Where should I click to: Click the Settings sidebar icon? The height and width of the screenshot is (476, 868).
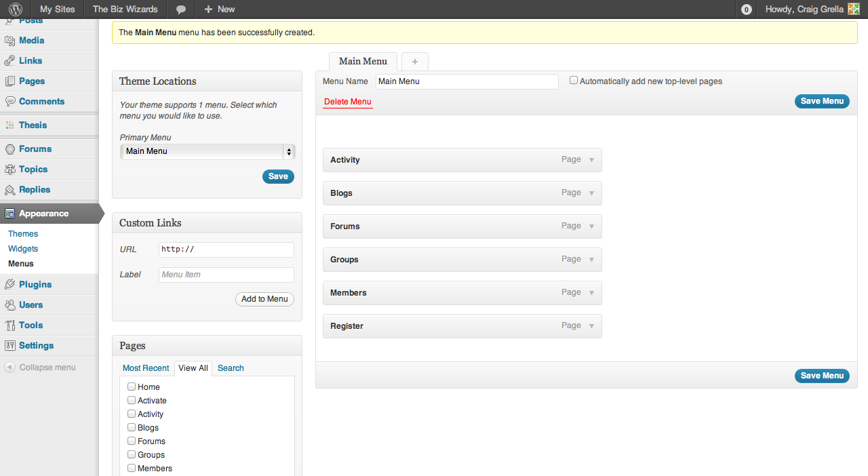[x=10, y=346]
